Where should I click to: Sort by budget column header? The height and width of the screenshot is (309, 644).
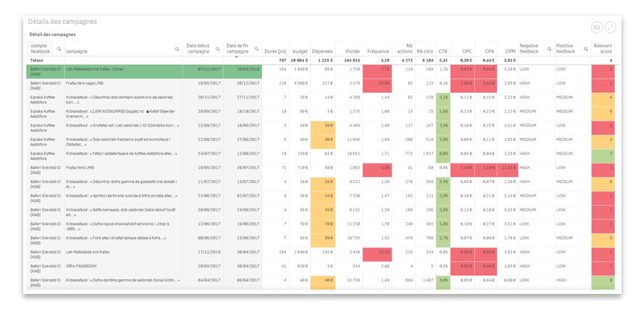[300, 52]
